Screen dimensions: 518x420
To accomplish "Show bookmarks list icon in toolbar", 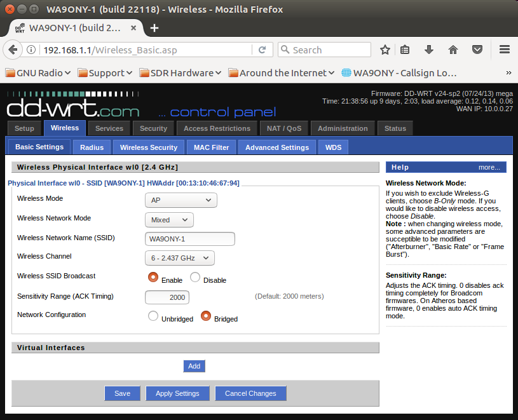I will pyautogui.click(x=405, y=50).
